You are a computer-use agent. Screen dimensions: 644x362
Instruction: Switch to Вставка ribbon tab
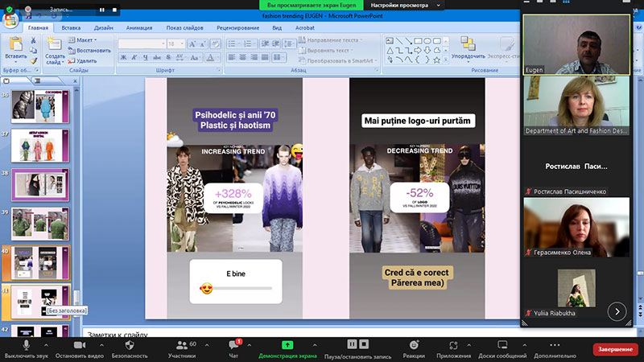pos(71,27)
